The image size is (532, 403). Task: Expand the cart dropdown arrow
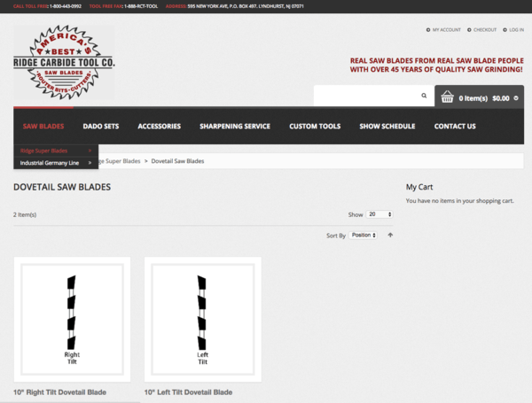[516, 97]
